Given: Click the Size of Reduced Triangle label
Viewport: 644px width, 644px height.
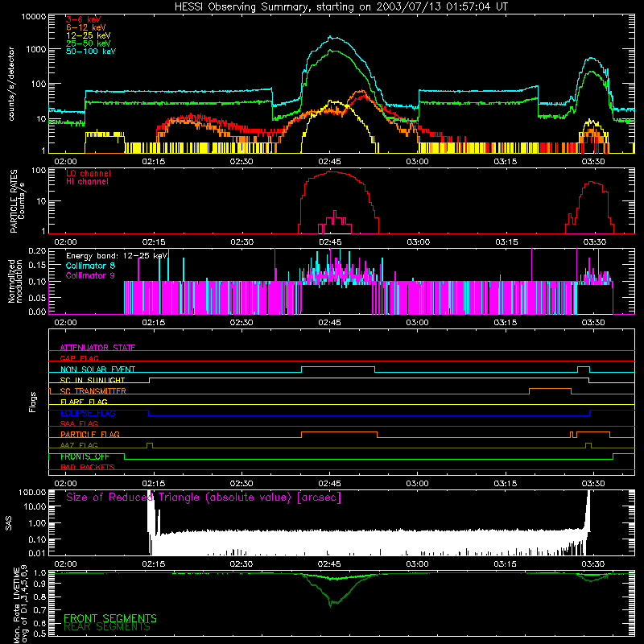Looking at the screenshot, I should point(204,497).
